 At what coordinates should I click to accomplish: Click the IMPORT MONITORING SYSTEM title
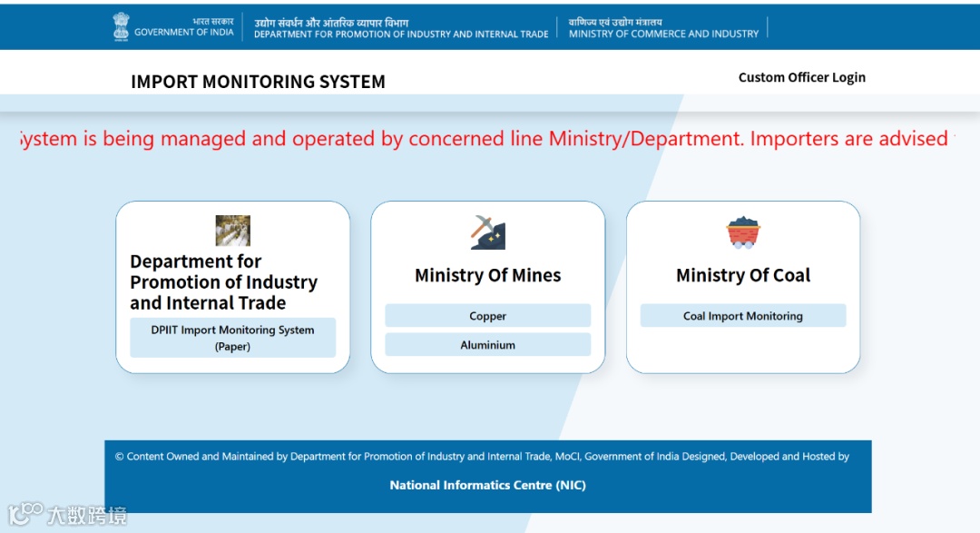click(258, 82)
